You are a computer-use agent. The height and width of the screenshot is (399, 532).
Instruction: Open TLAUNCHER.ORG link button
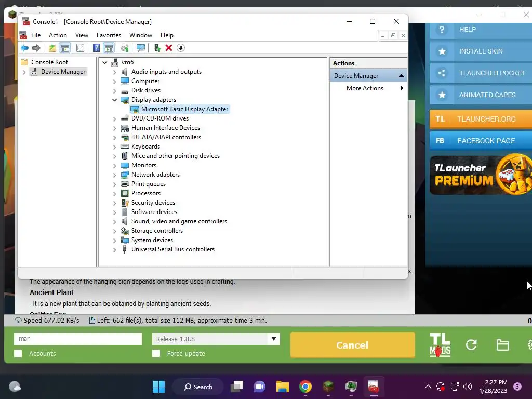coord(481,119)
